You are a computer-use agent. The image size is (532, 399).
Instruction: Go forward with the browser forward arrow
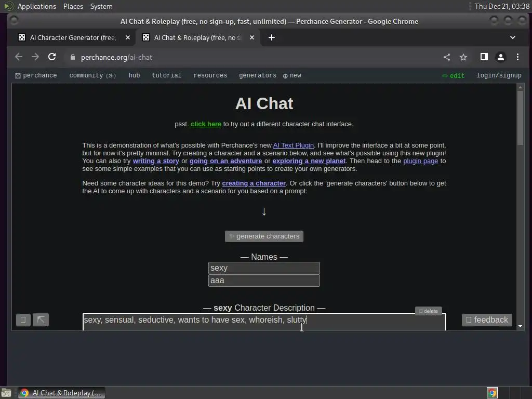tap(35, 57)
